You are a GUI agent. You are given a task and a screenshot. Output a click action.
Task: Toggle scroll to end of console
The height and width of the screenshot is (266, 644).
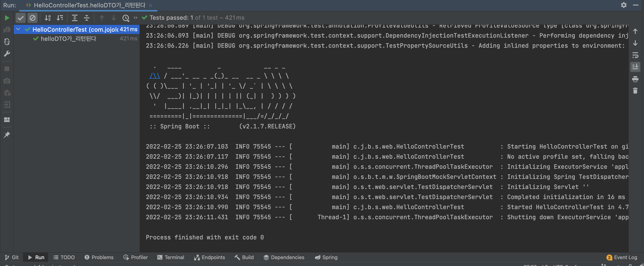tap(635, 67)
